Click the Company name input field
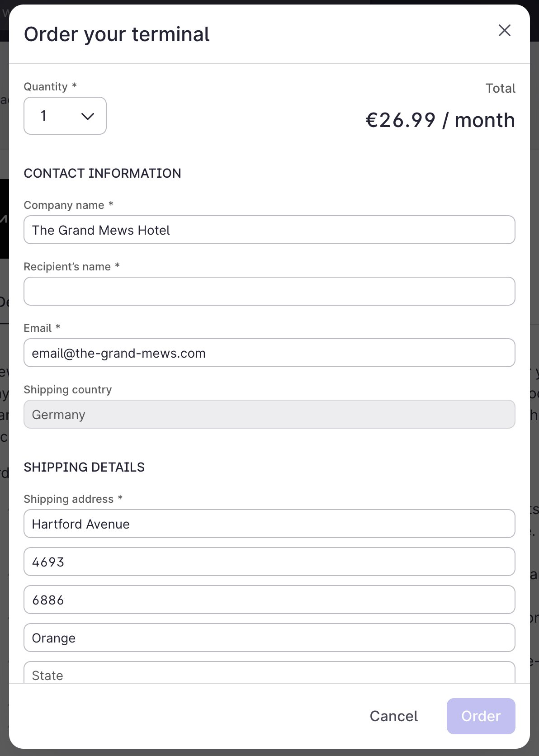 click(269, 230)
